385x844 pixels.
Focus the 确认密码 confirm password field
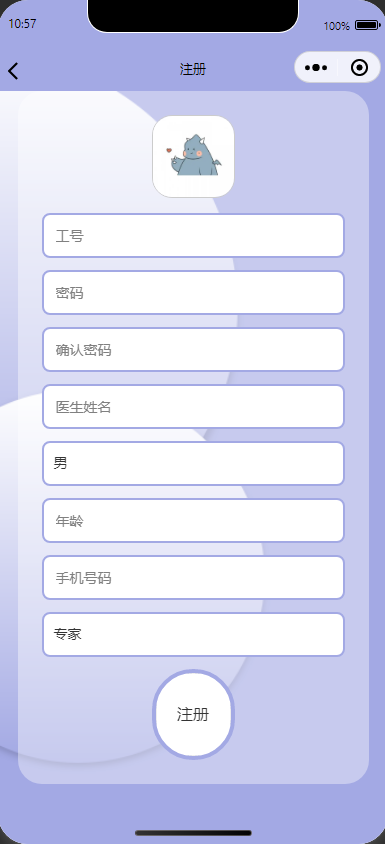tap(193, 350)
